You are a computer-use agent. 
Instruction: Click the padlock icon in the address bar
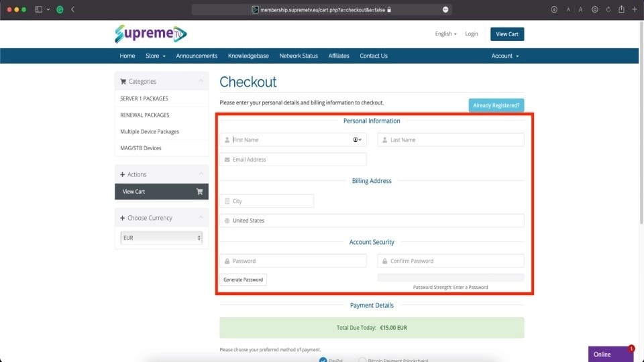389,9
